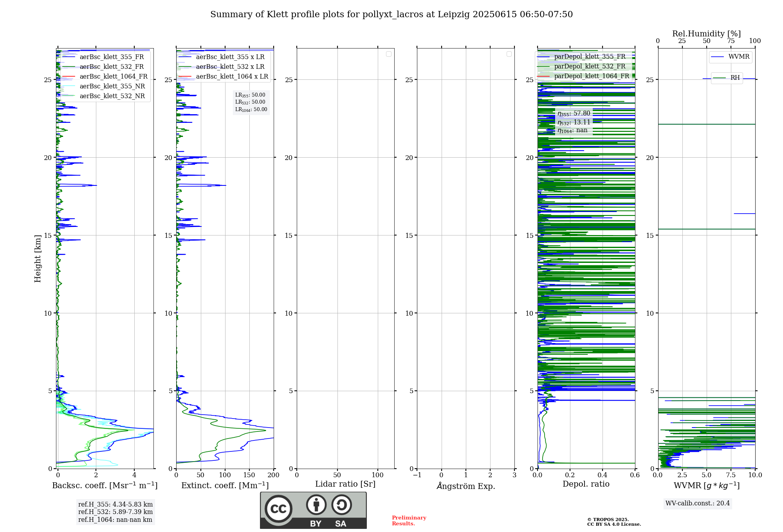Click the ref.H_532: 5.89-7.39 km text
783x532 pixels.
pyautogui.click(x=115, y=512)
